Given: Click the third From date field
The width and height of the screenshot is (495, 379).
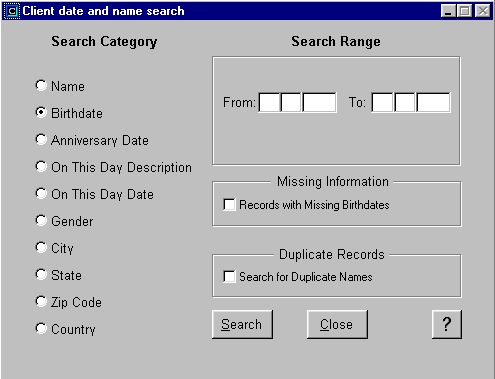Looking at the screenshot, I should (319, 102).
